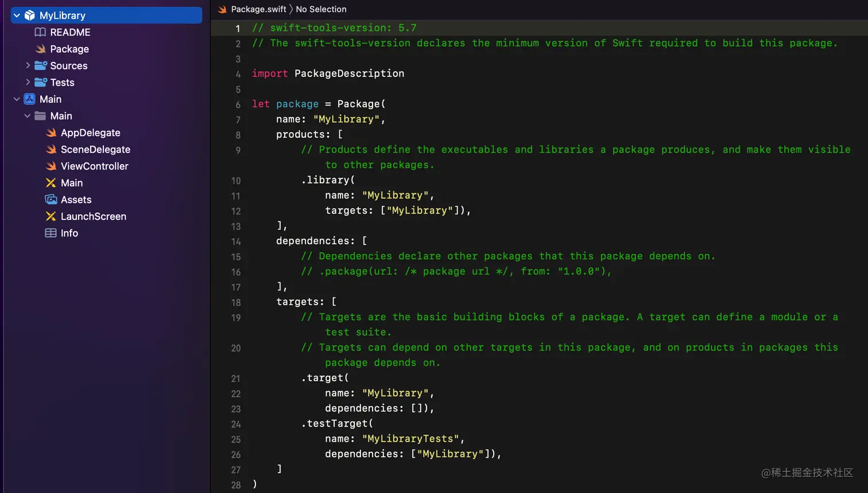Click the SceneDelegate Swift file icon
Image resolution: width=868 pixels, height=493 pixels.
pyautogui.click(x=51, y=149)
